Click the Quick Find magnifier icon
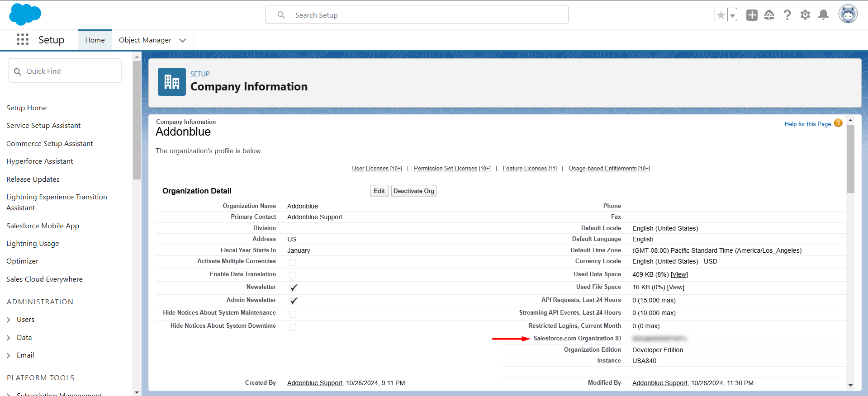868x396 pixels. [x=18, y=71]
